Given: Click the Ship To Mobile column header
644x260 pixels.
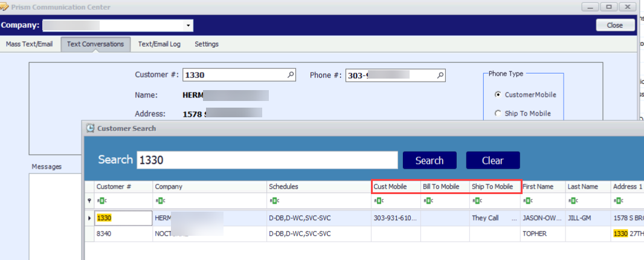Looking at the screenshot, I should (x=495, y=186).
